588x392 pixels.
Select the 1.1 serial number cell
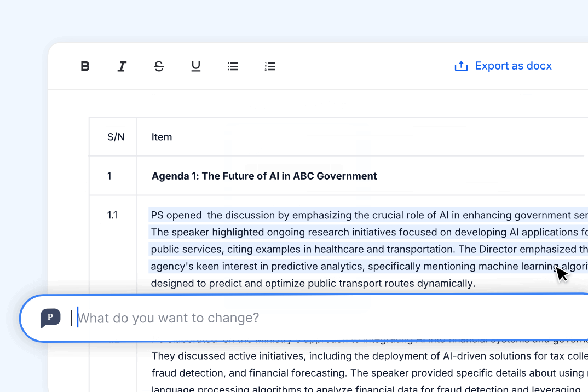(112, 215)
